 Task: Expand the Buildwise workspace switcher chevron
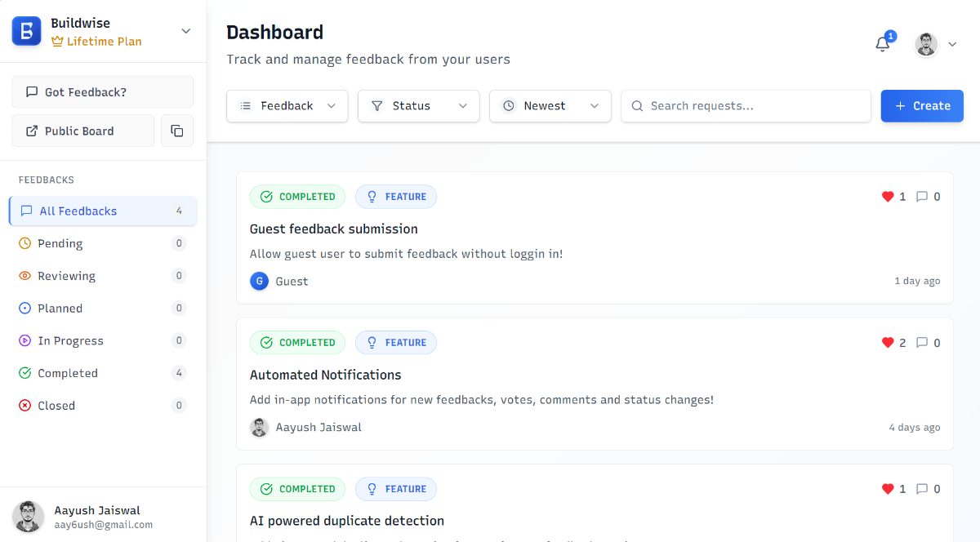(186, 31)
